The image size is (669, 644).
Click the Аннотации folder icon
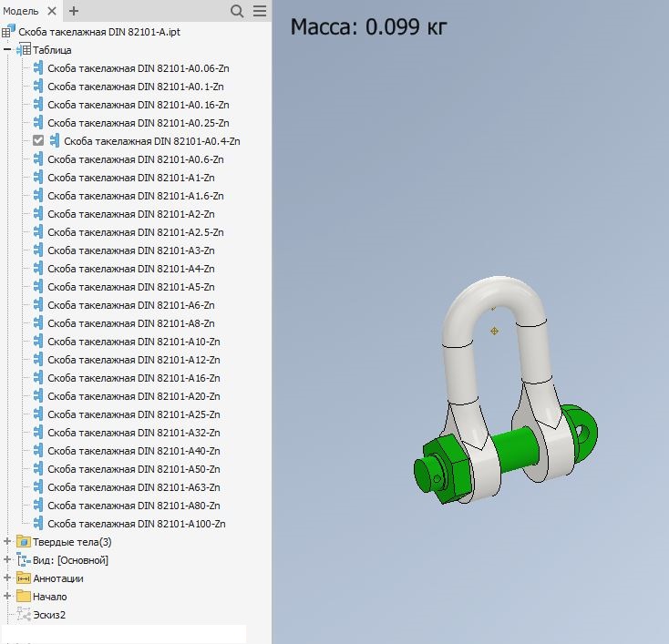24,578
